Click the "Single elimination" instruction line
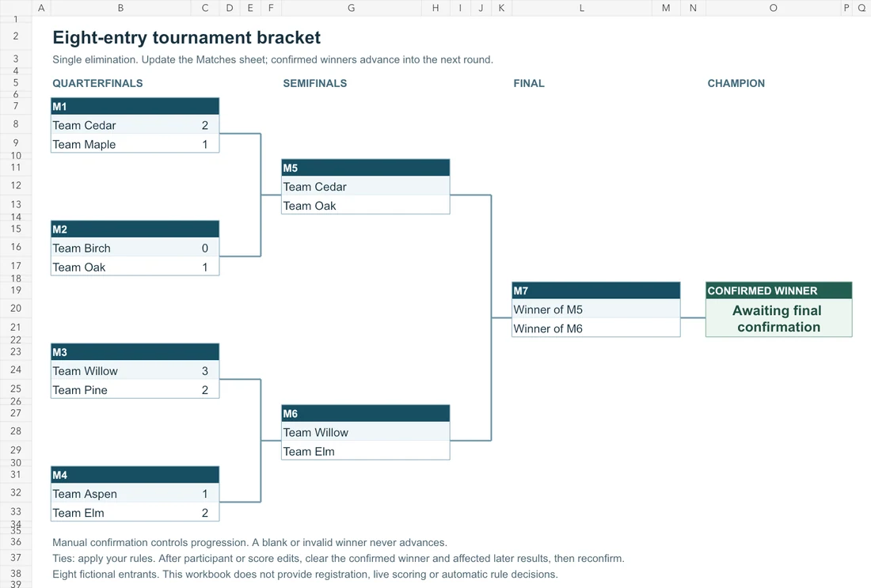The width and height of the screenshot is (871, 588). point(272,59)
